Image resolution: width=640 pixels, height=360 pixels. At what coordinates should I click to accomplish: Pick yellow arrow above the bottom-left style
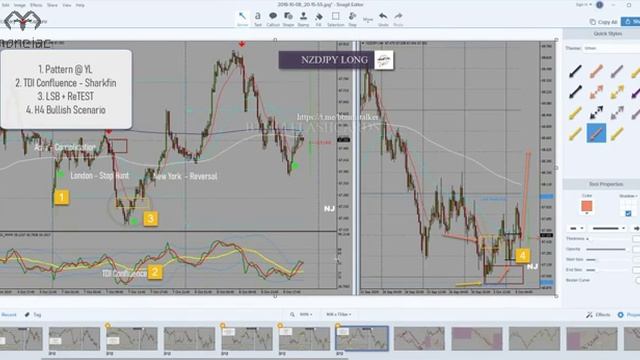point(575,113)
